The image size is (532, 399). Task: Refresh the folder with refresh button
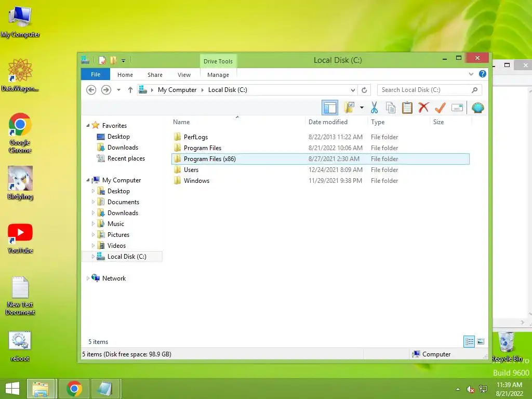pos(364,90)
